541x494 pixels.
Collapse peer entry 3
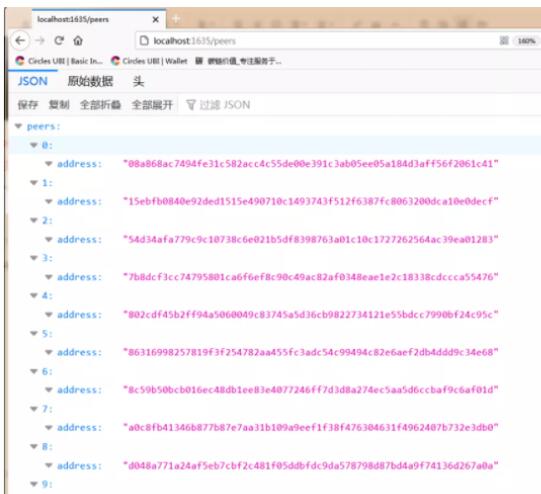(x=34, y=258)
